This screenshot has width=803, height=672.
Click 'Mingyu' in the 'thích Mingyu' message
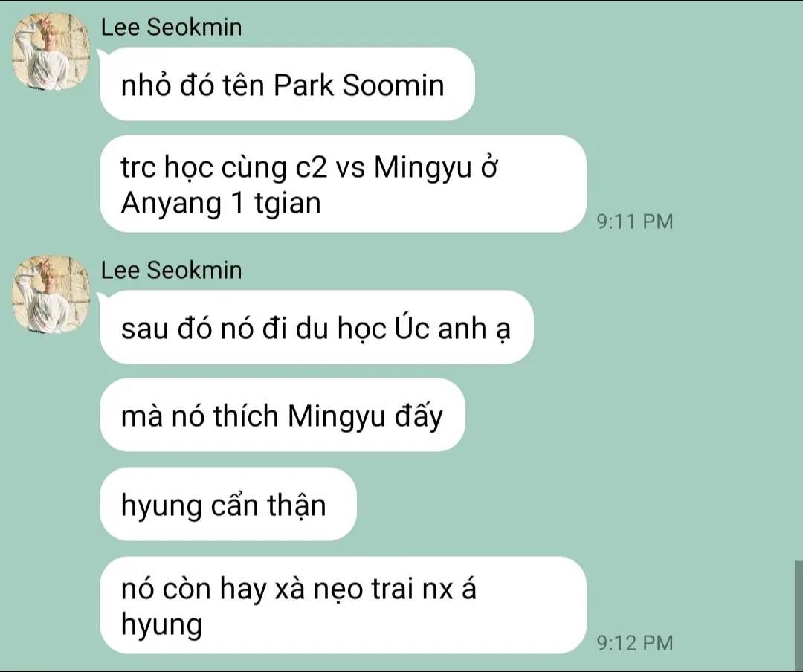tap(336, 416)
